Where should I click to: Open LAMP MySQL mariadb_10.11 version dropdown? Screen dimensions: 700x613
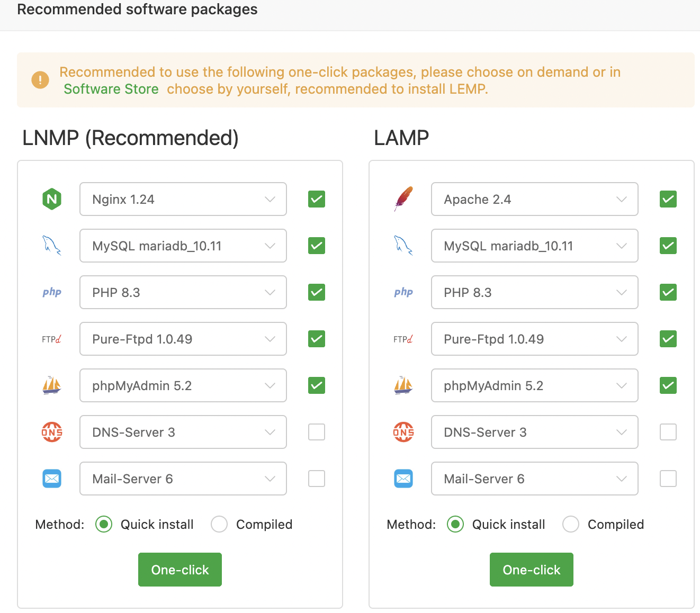(x=535, y=246)
